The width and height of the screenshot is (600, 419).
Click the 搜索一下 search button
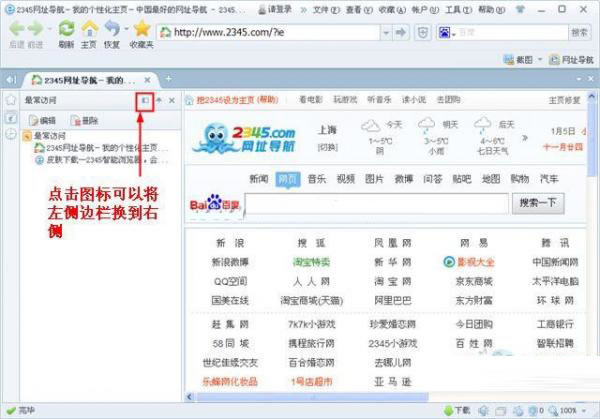click(538, 203)
